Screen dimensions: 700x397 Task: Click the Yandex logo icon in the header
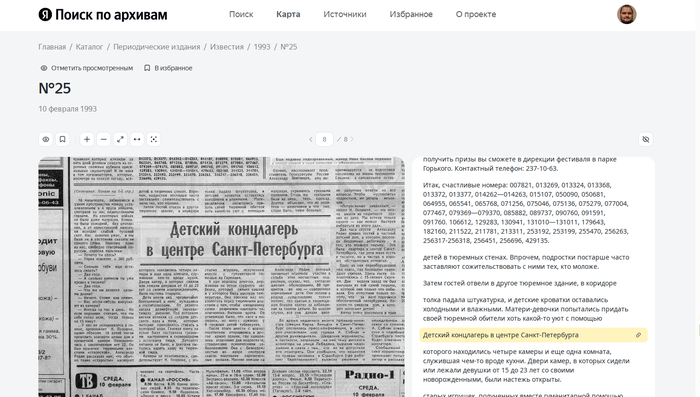pos(45,14)
